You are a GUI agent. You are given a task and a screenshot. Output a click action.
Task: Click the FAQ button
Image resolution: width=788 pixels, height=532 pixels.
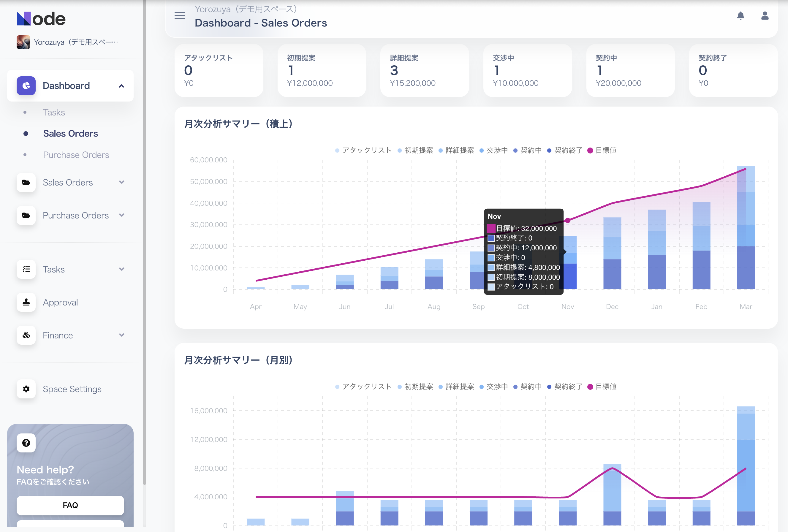pos(70,505)
